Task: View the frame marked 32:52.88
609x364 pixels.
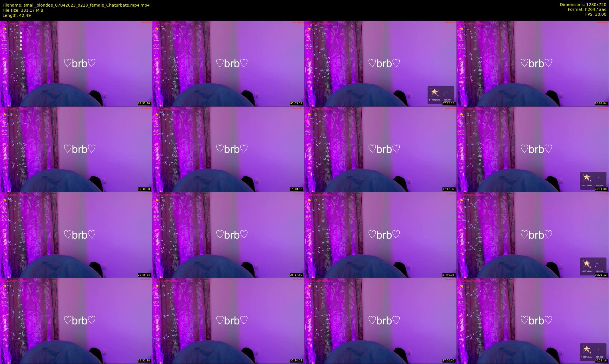Action: (76, 321)
